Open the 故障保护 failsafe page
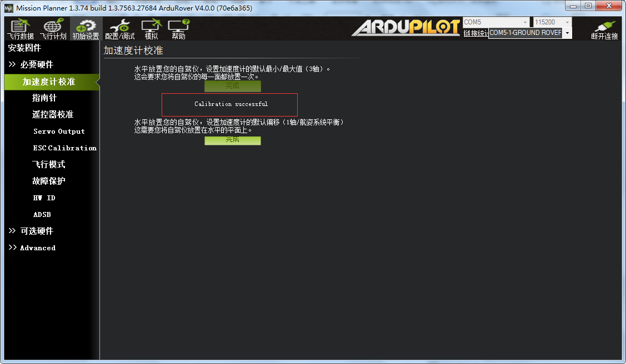626x364 pixels. click(49, 181)
